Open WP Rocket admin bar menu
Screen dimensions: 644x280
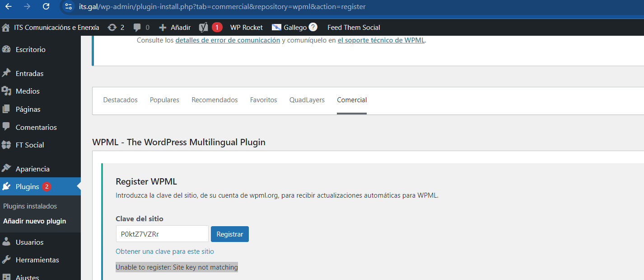point(246,27)
